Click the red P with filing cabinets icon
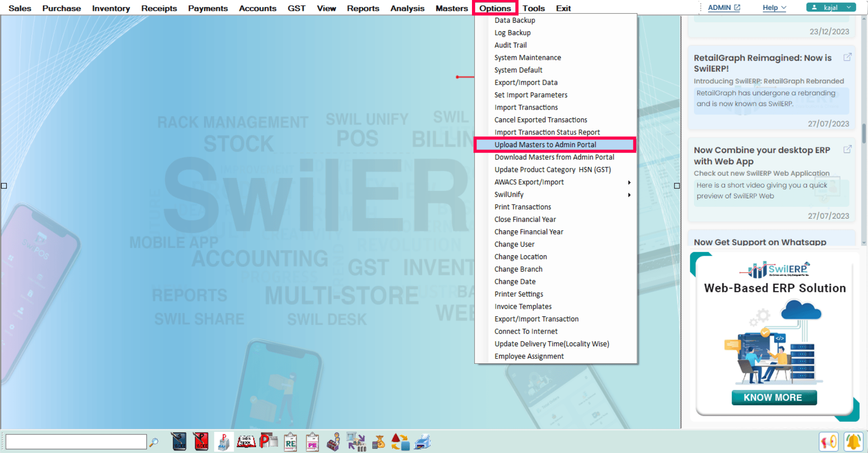 [x=269, y=441]
